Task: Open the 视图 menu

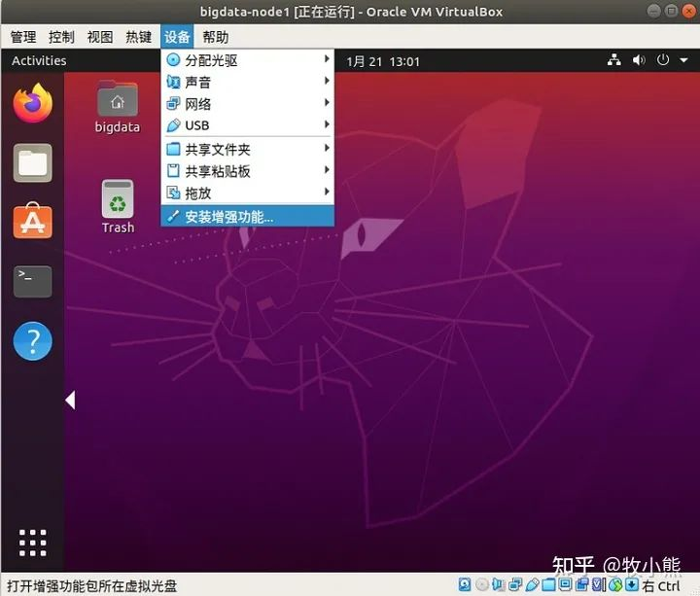Action: pyautogui.click(x=100, y=37)
